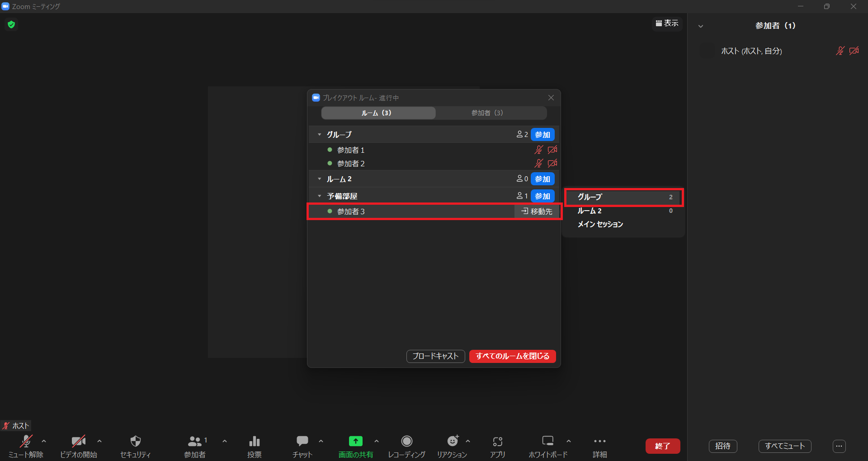Open the Security shield icon
The image size is (868, 461).
pos(135,442)
